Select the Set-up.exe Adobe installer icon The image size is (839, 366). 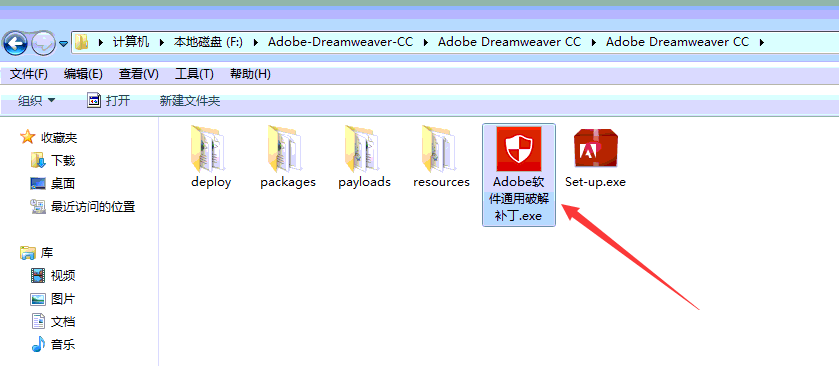coord(596,149)
